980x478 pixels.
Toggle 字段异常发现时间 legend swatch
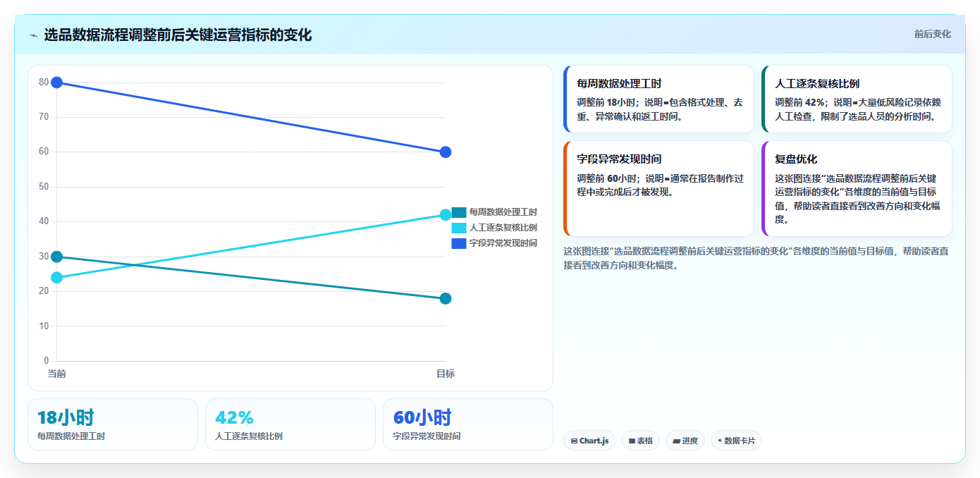click(458, 243)
